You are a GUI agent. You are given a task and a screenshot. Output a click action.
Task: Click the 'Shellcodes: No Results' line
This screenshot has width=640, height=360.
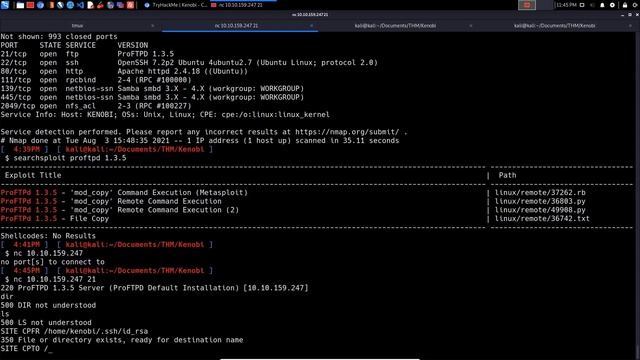tap(48, 236)
